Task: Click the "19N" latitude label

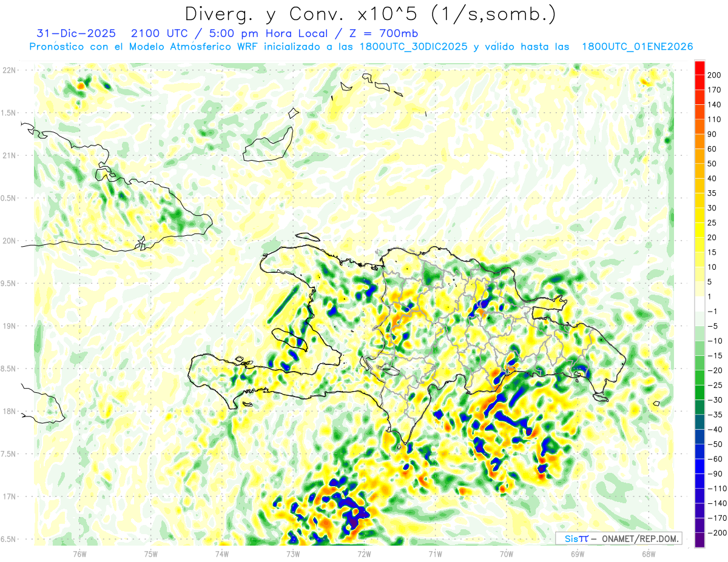Action: click(8, 326)
